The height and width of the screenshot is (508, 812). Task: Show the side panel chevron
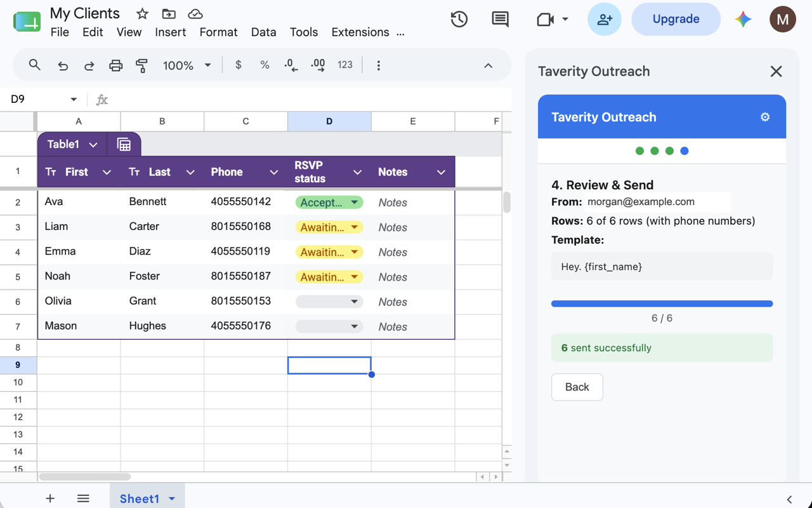coord(790,500)
